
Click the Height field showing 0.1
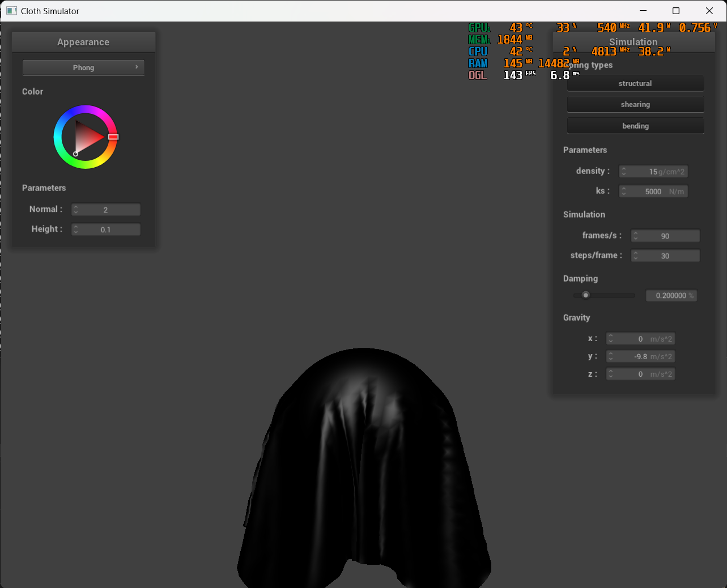[x=106, y=229]
